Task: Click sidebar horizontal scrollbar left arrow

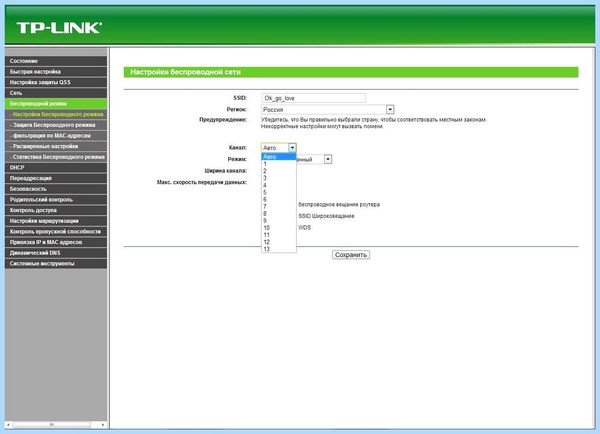Action: pos(8,425)
